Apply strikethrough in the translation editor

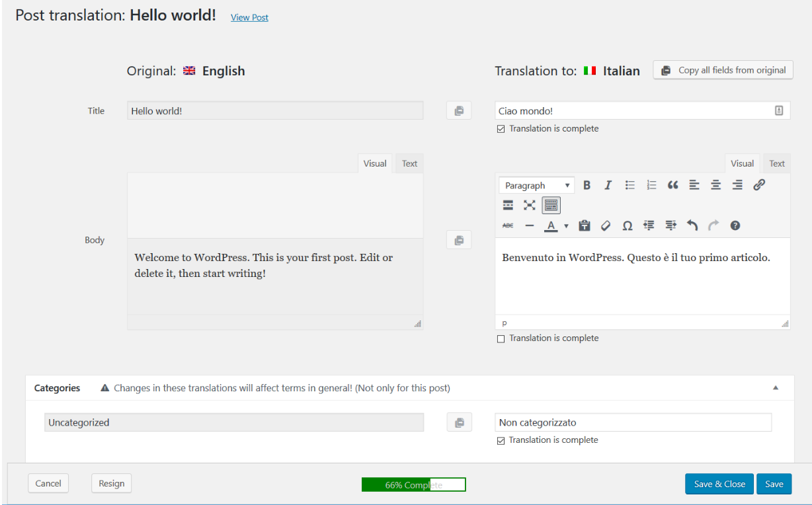(507, 225)
